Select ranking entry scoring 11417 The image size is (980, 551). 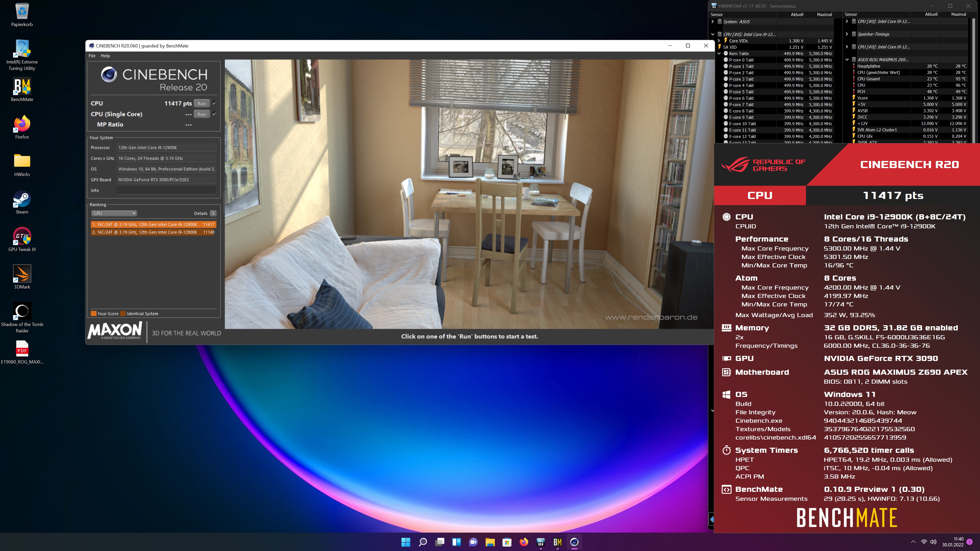point(153,224)
